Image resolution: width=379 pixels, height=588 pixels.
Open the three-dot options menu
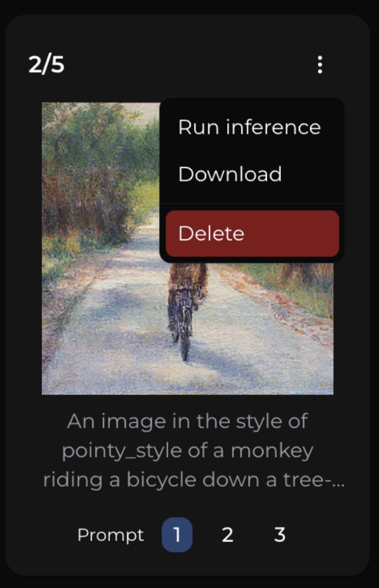320,64
